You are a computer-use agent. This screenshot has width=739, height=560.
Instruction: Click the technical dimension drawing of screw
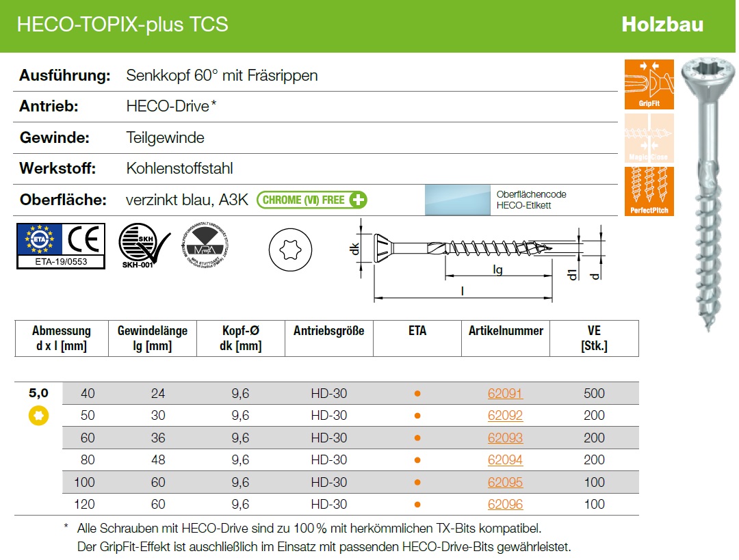pyautogui.click(x=477, y=260)
